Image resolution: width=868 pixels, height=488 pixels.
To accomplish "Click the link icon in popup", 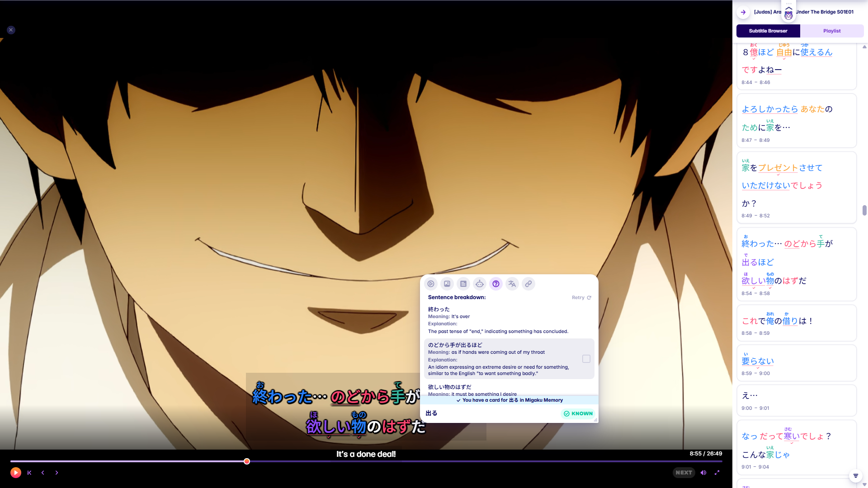I will [x=528, y=284].
